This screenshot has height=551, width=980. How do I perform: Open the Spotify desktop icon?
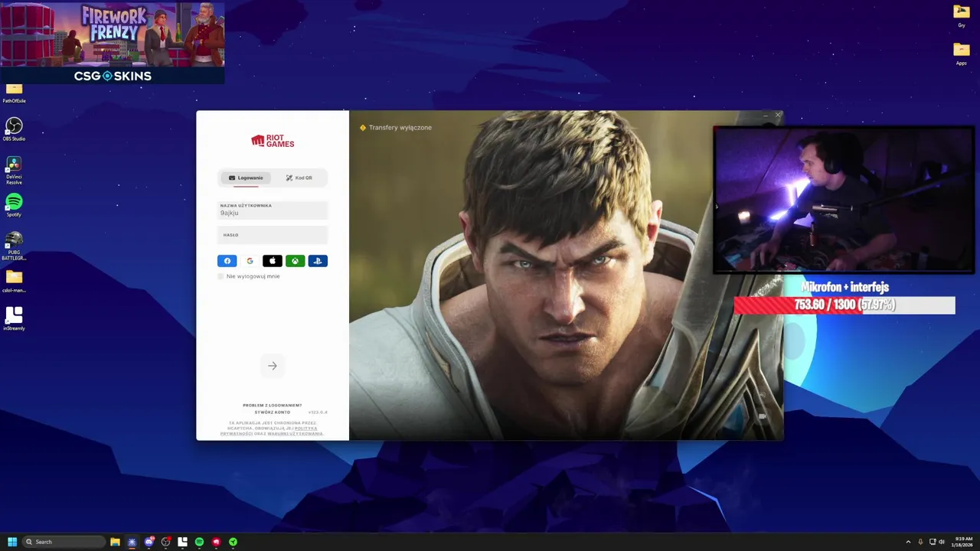click(x=14, y=205)
